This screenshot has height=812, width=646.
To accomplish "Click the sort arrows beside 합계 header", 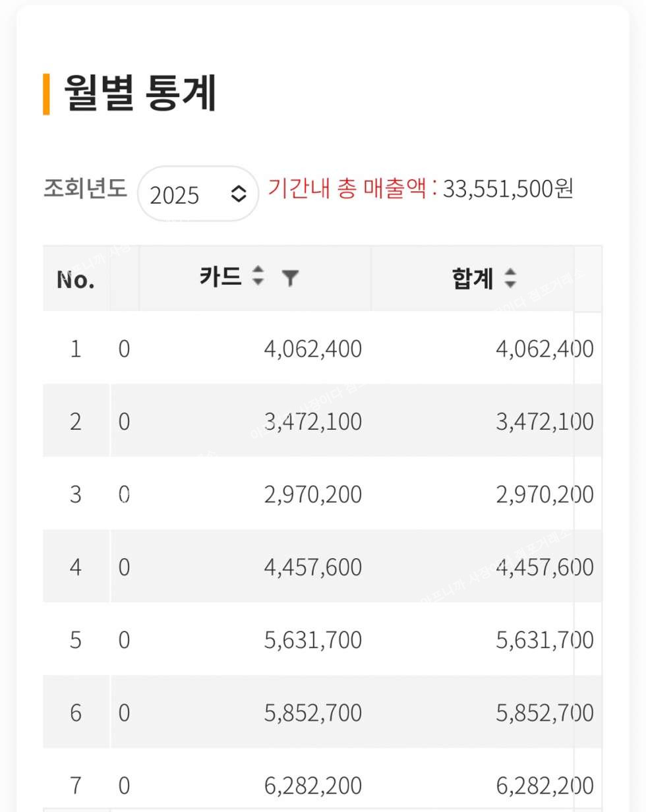I will click(x=510, y=278).
